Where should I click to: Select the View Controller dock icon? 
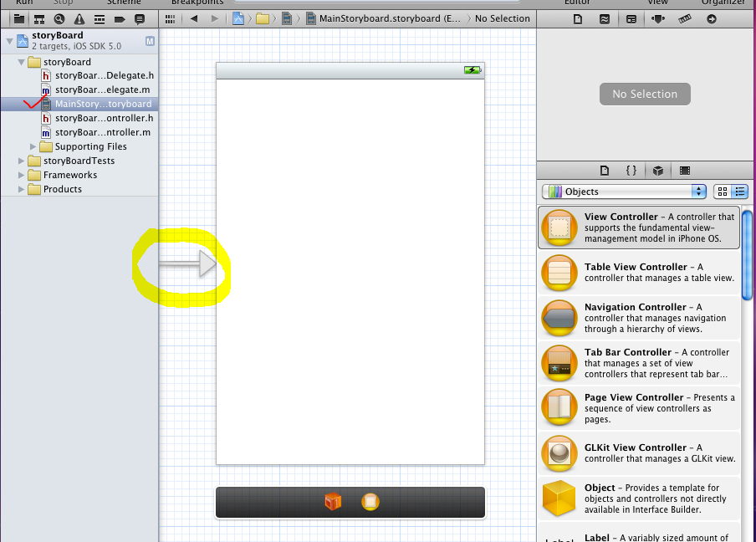[x=370, y=502]
